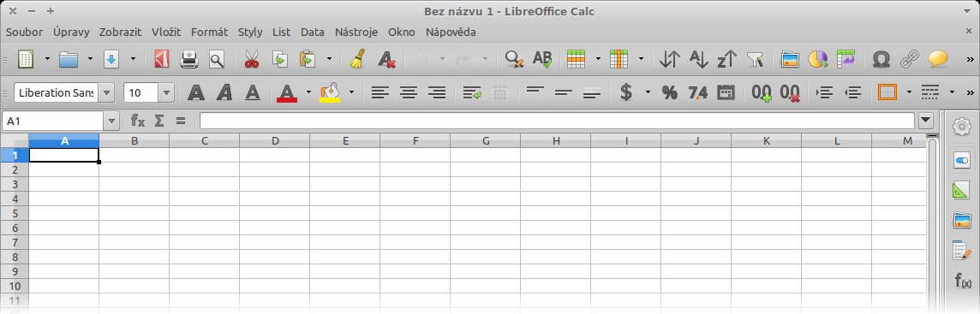Open the Vložit menu
Viewport: 980px width, 314px height.
(x=166, y=32)
